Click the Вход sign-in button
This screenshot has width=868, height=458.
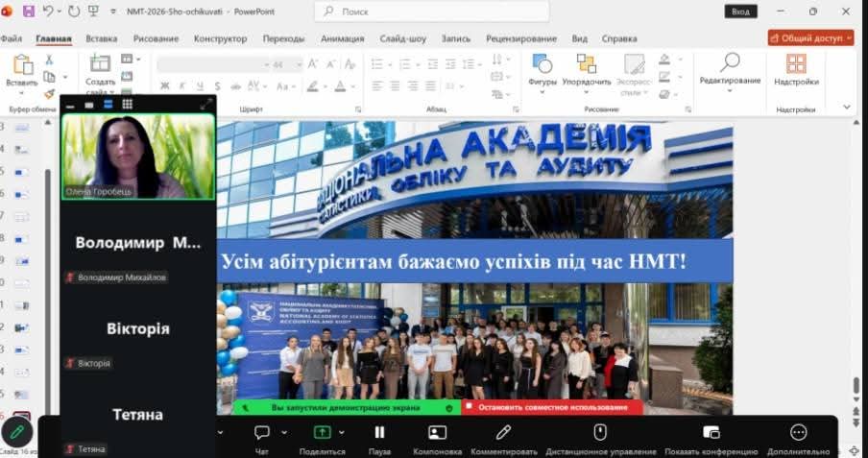coord(740,12)
